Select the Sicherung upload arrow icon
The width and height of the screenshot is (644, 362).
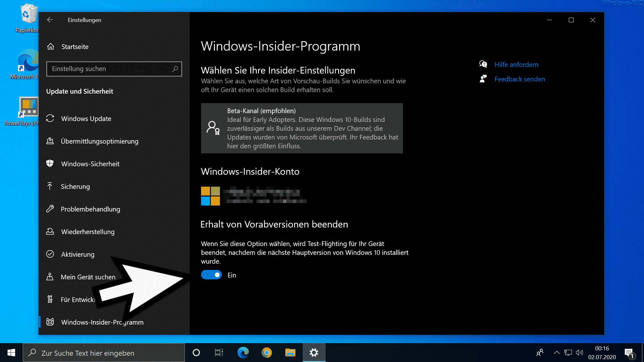point(50,186)
